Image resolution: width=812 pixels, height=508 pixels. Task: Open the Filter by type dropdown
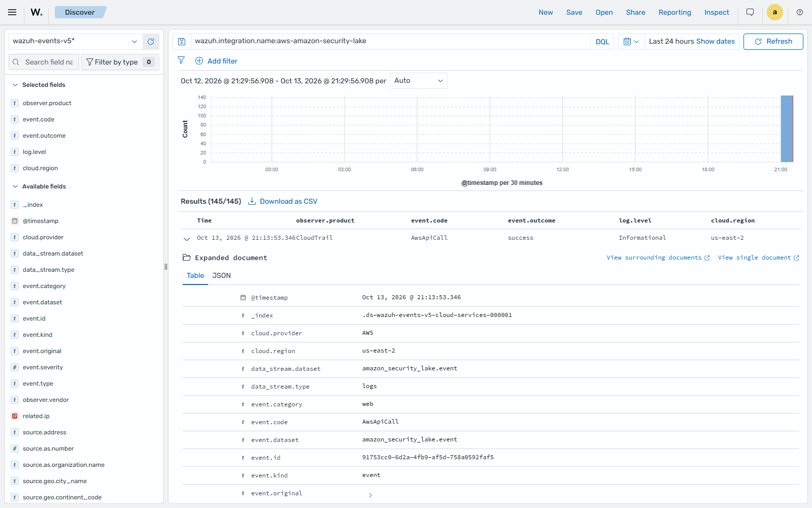(x=120, y=62)
